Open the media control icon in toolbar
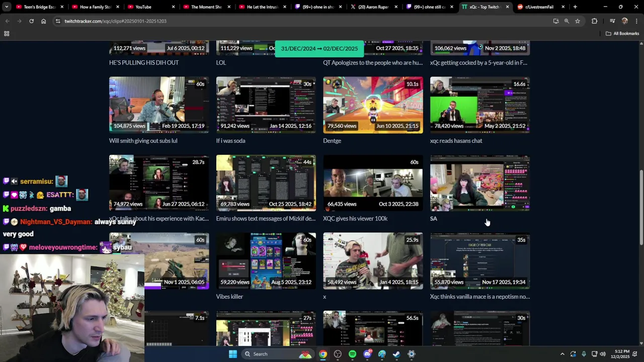The height and width of the screenshot is (362, 644). [x=612, y=21]
